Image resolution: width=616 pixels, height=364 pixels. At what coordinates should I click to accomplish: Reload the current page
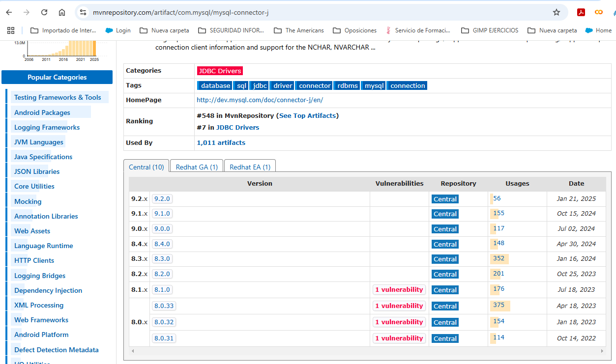pyautogui.click(x=44, y=12)
